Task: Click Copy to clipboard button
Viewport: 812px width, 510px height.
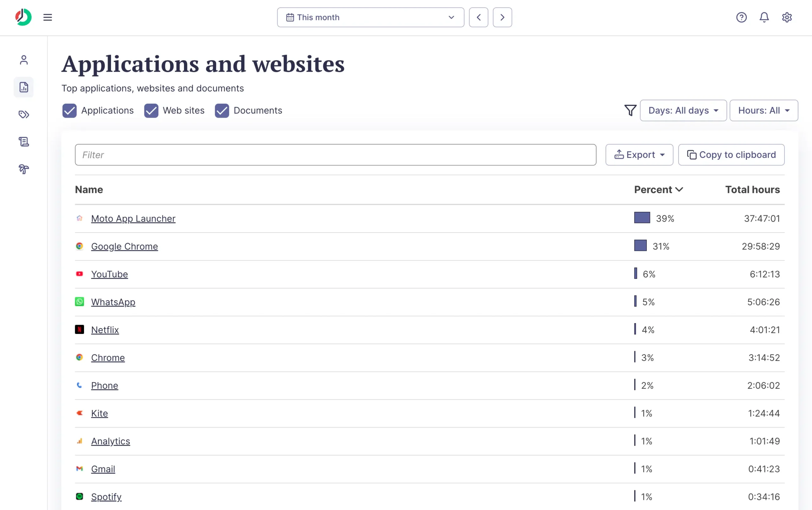Action: 731,155
